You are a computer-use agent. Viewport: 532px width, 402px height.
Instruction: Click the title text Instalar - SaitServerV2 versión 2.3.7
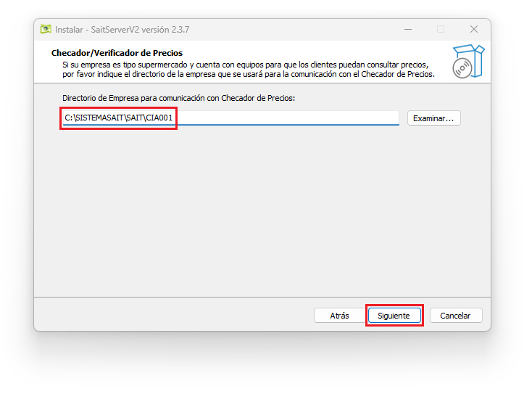(x=124, y=30)
